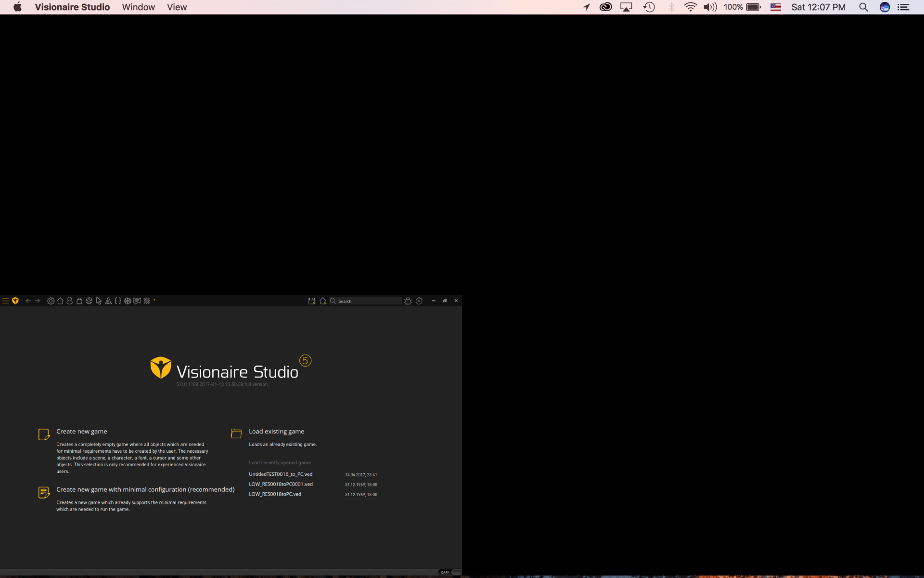This screenshot has width=924, height=578.
Task: Click the Siri icon in menu bar
Action: pos(885,7)
